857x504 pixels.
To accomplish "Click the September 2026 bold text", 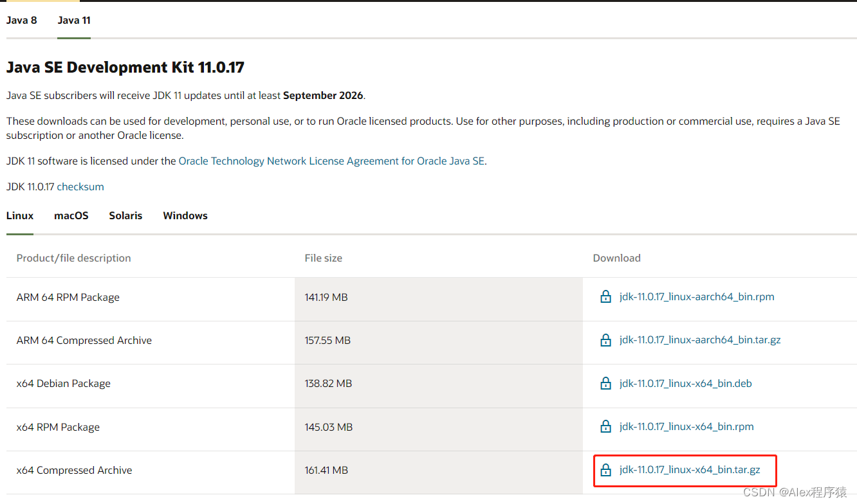I will [x=324, y=96].
